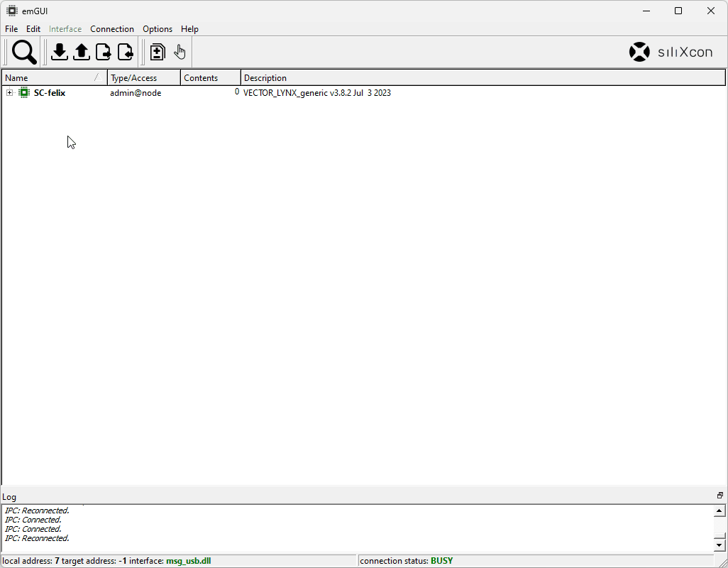Open the Edit menu
The width and height of the screenshot is (728, 568).
33,29
